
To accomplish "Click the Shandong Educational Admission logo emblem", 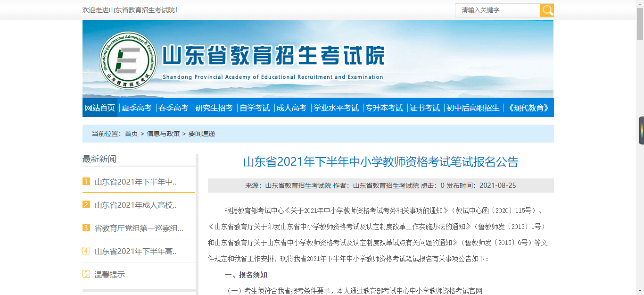I will 128,60.
